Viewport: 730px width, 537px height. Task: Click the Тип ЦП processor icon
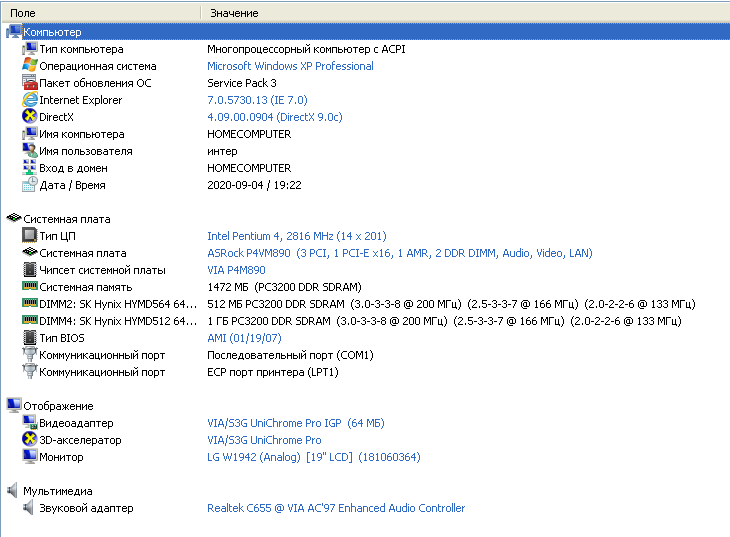(30, 236)
